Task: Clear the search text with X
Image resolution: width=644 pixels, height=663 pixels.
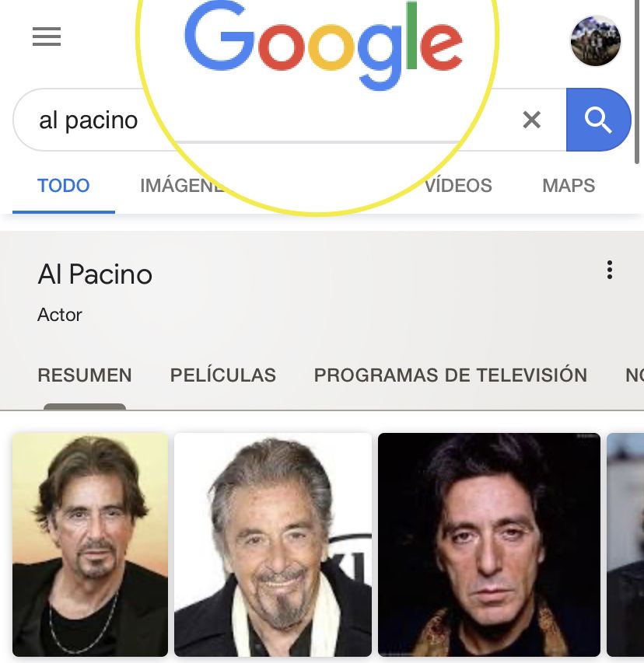Action: 531,120
